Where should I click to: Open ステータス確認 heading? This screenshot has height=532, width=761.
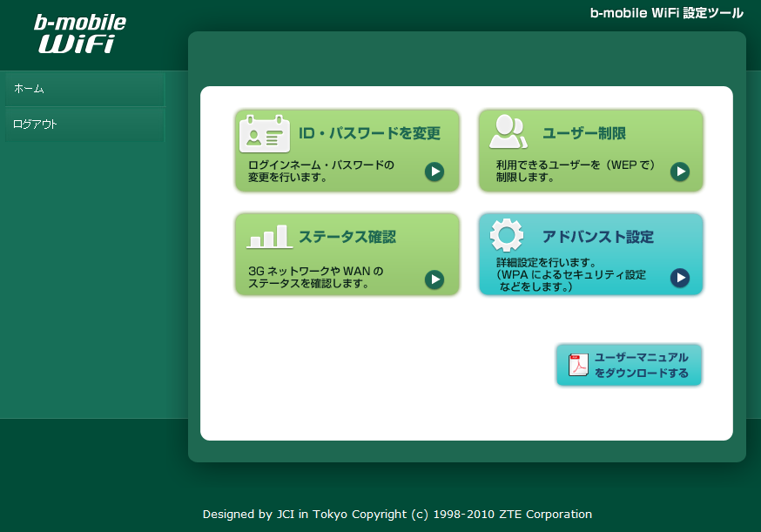coord(347,237)
